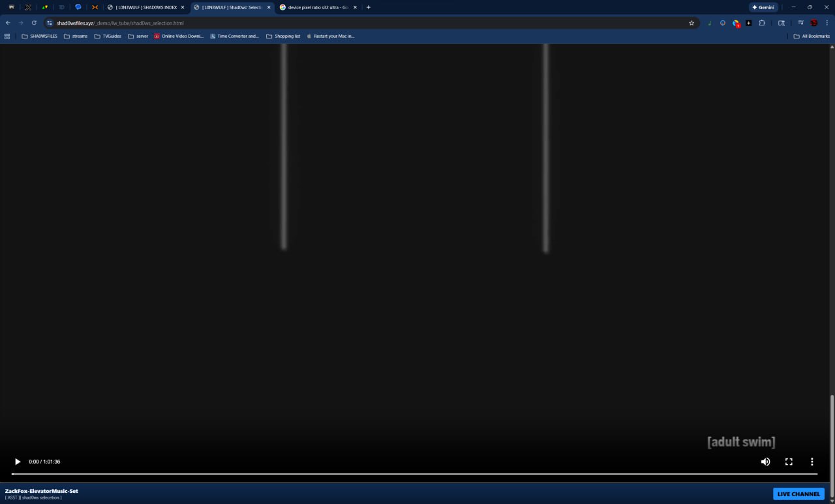The image size is (835, 504).
Task: Switch to device pixel ratio Google tab
Action: 317,7
